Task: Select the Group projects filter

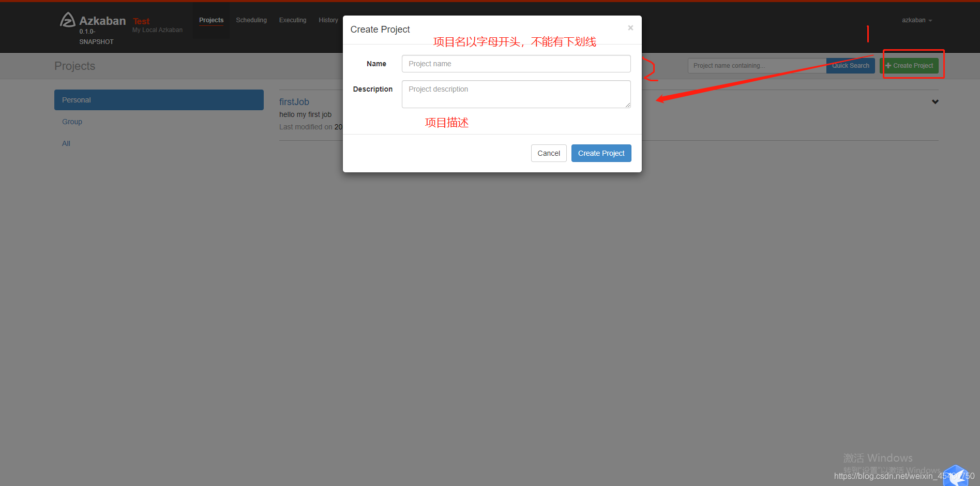Action: tap(72, 122)
